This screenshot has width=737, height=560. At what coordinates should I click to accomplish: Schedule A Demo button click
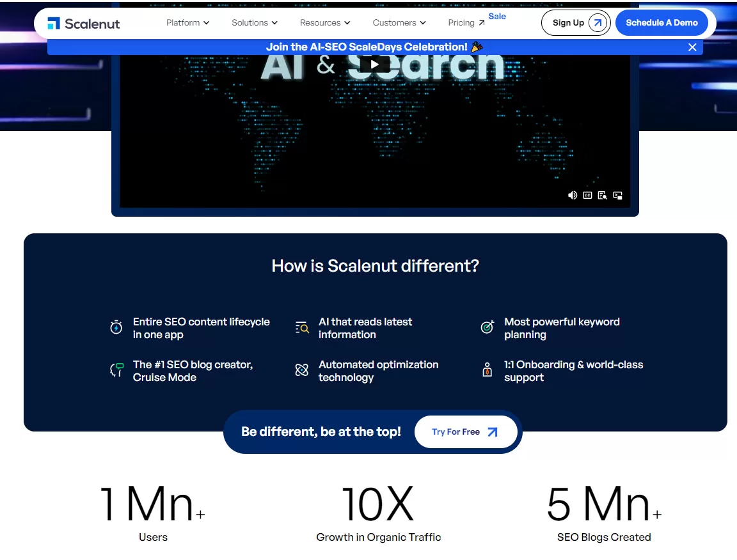coord(662,22)
